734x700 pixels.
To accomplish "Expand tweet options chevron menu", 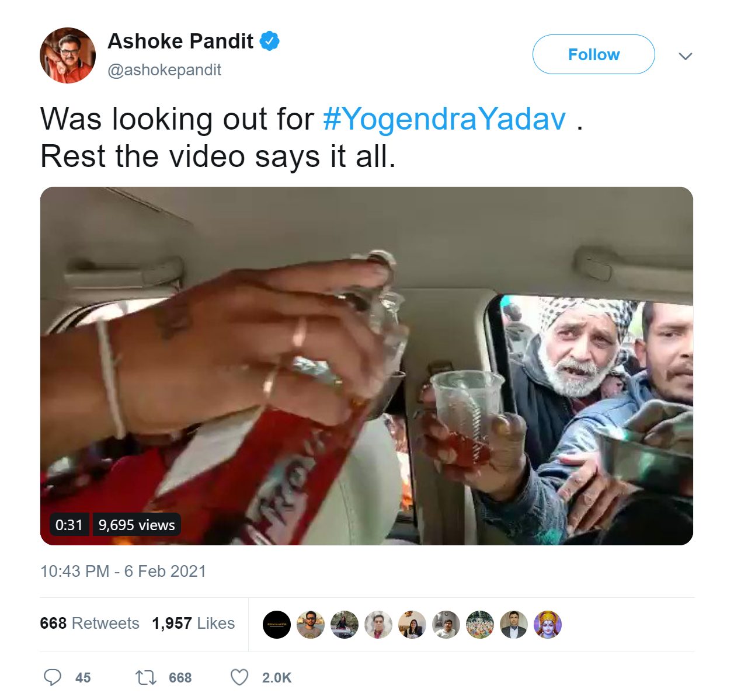I will [686, 56].
